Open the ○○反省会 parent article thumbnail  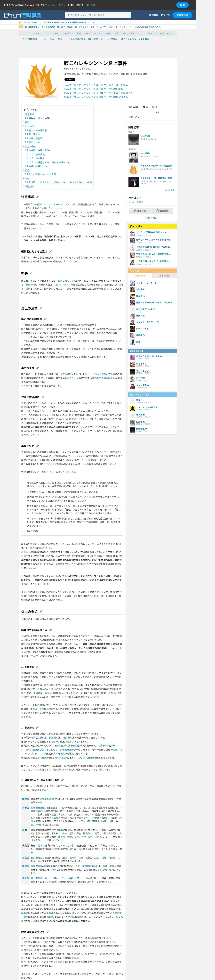pyautogui.click(x=133, y=140)
